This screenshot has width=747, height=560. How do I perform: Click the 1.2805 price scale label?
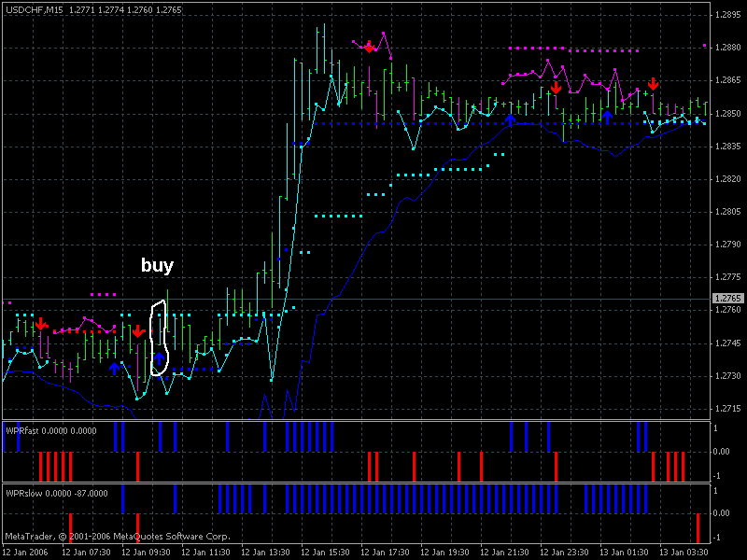pyautogui.click(x=728, y=212)
